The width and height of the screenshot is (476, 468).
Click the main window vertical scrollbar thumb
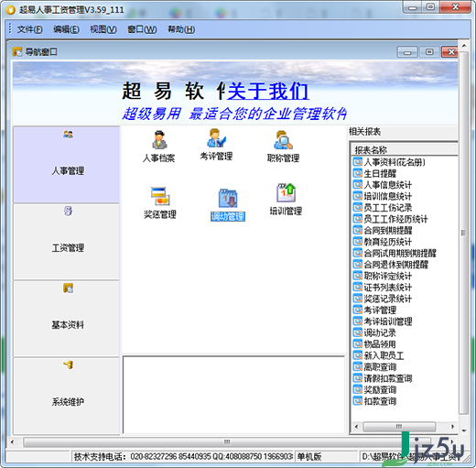point(463,233)
